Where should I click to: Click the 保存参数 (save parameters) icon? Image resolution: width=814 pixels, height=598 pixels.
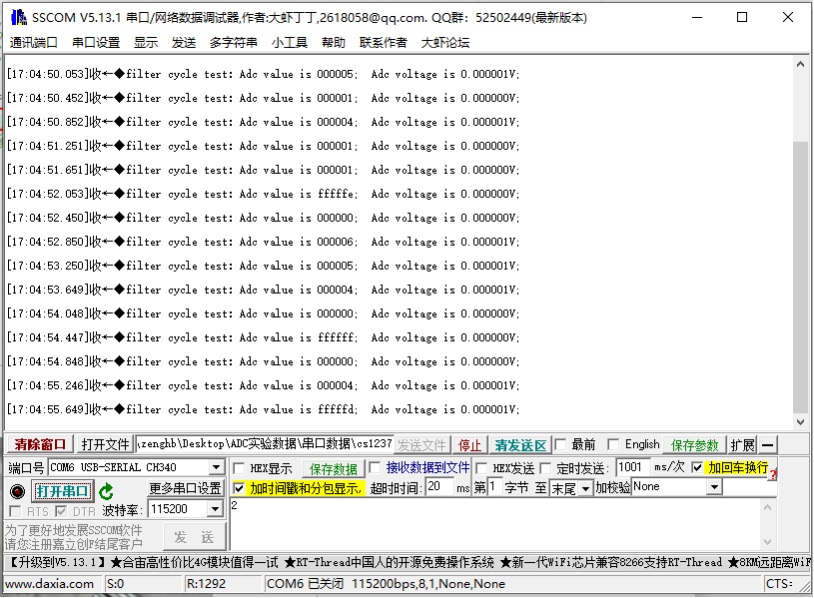pos(694,443)
